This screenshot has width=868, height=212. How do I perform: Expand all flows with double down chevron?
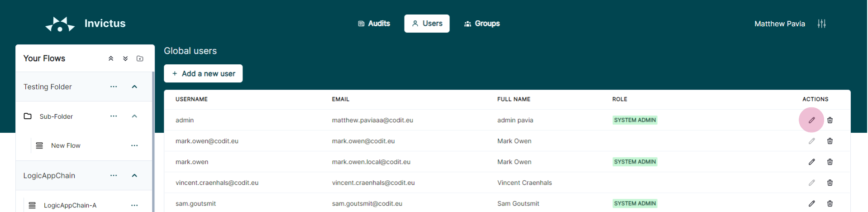pos(125,58)
